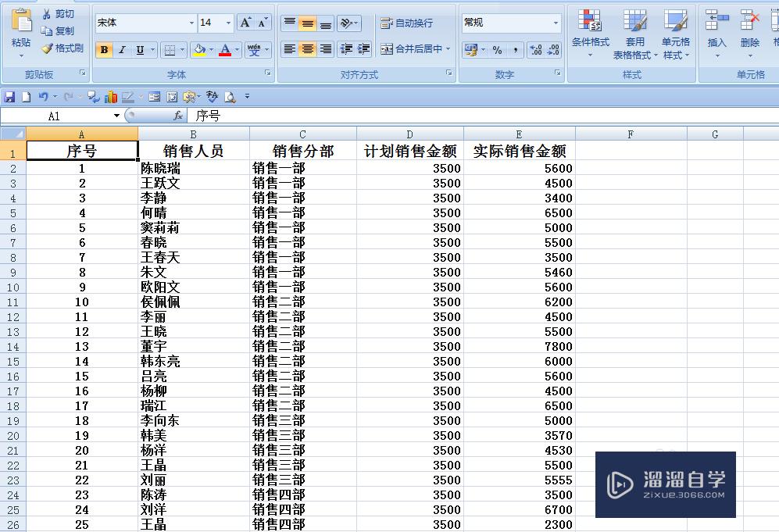Screen dimensions: 779x532
Task: Toggle top vertical alignment
Action: [x=290, y=23]
